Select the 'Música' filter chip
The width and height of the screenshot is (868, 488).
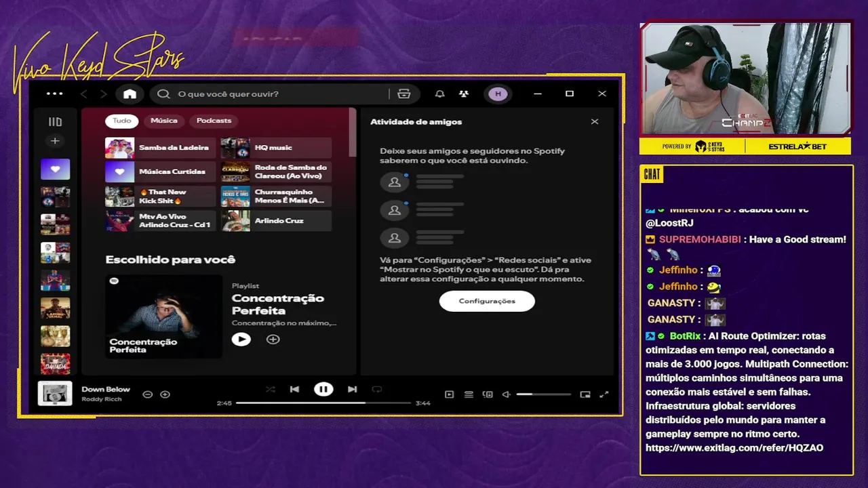point(164,121)
